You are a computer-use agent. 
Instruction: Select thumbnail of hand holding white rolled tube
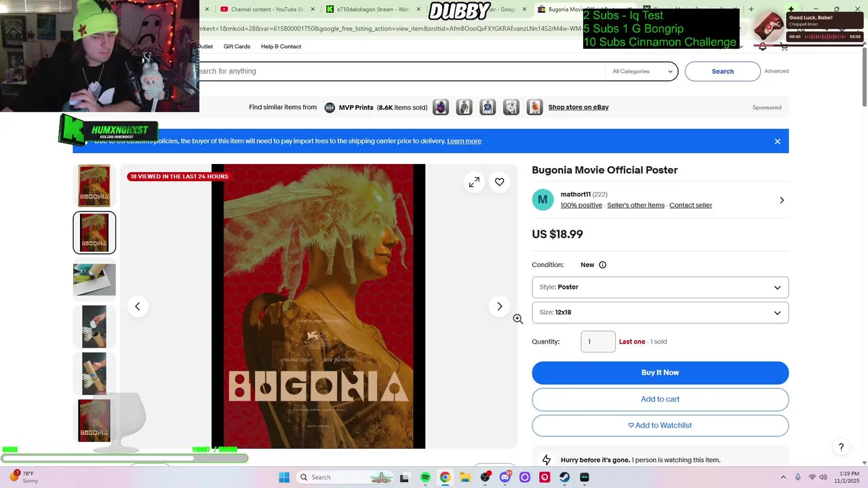(x=94, y=327)
